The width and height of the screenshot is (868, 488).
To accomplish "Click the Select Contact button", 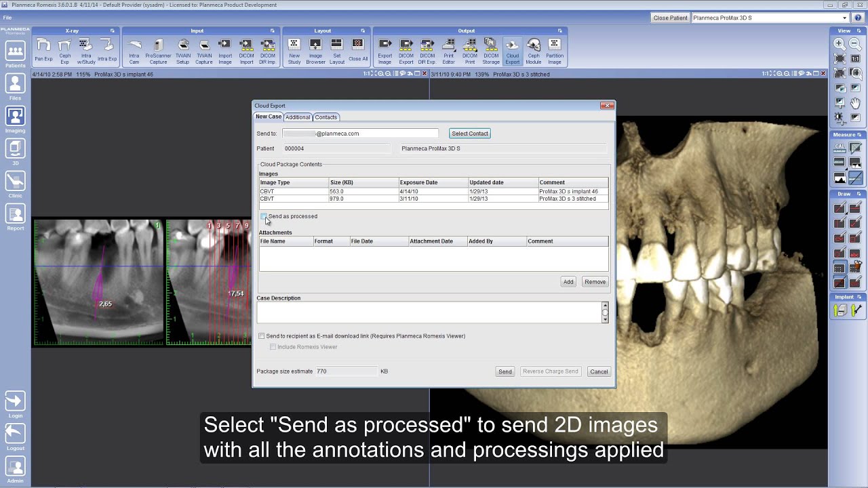I will (x=470, y=134).
